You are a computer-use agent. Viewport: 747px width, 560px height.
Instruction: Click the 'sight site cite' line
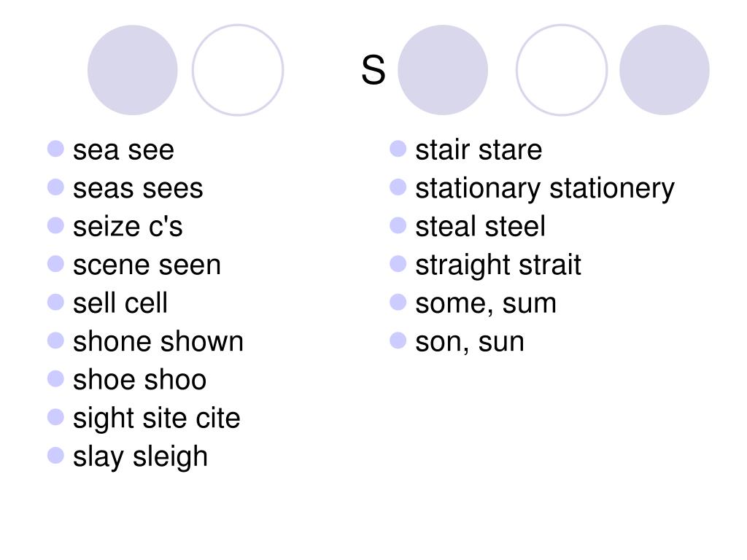click(x=156, y=419)
